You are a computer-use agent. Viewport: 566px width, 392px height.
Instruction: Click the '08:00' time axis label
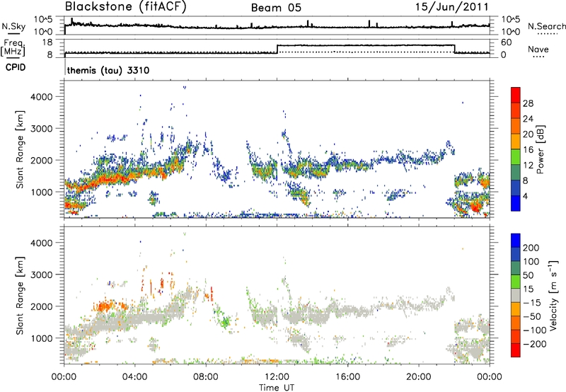coord(206,377)
